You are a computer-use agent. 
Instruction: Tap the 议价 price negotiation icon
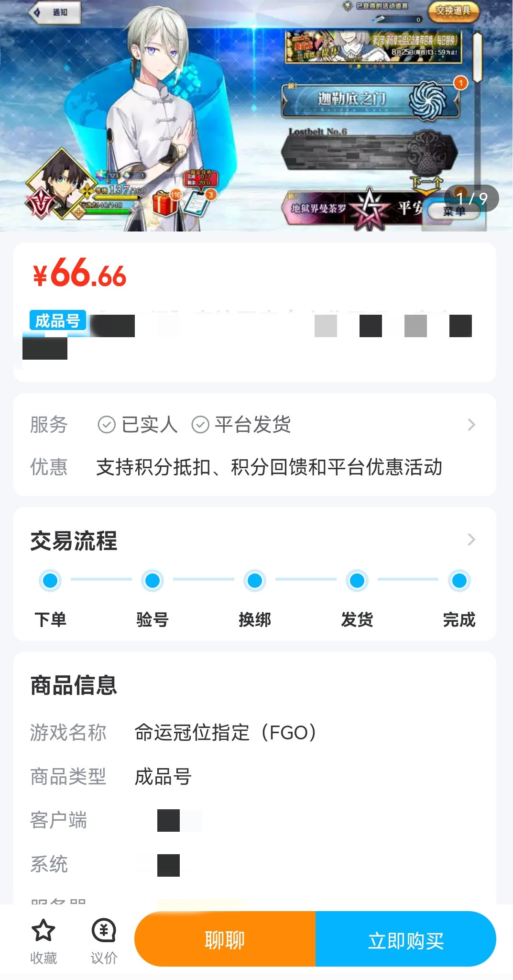104,930
